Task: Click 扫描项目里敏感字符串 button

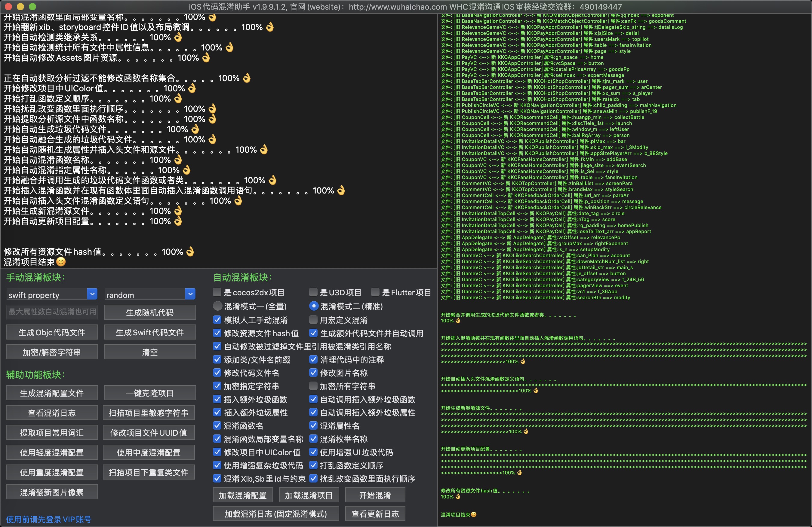Action: click(149, 413)
